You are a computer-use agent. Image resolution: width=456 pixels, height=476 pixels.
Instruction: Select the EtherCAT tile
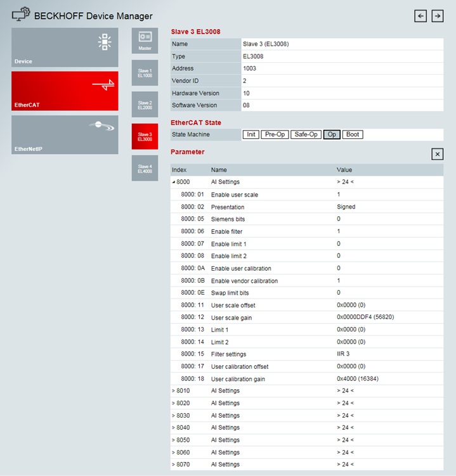65,91
